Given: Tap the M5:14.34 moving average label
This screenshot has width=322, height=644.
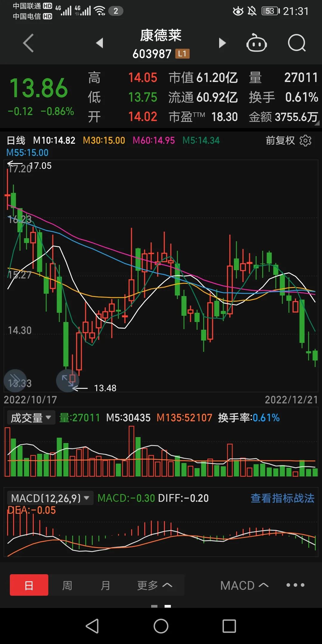Looking at the screenshot, I should click(x=201, y=140).
